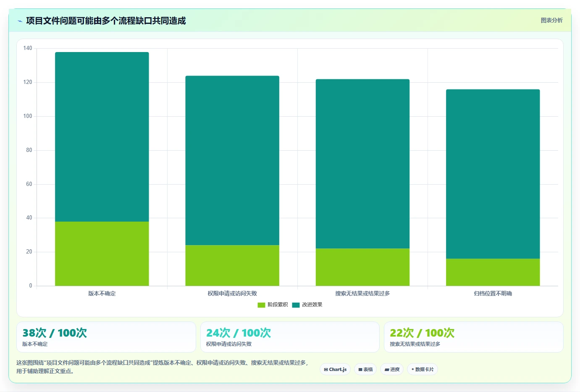Click the 表格 tag pill
The height and width of the screenshot is (392, 580).
pos(365,369)
